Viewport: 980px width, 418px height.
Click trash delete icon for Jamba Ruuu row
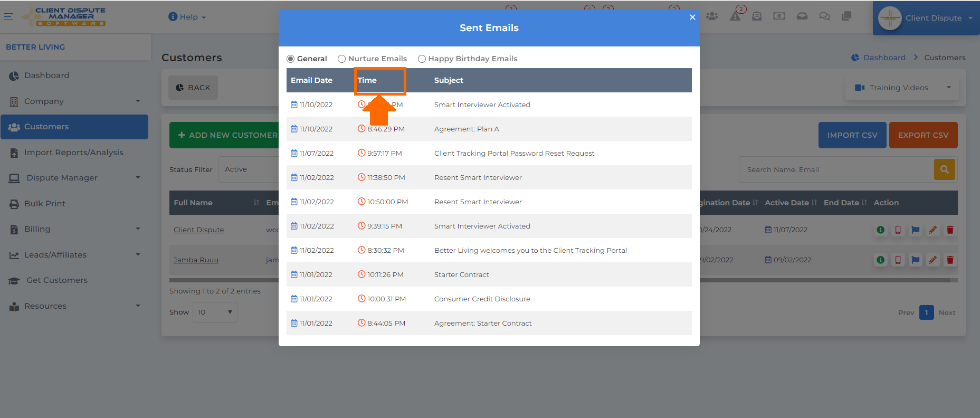pos(950,260)
